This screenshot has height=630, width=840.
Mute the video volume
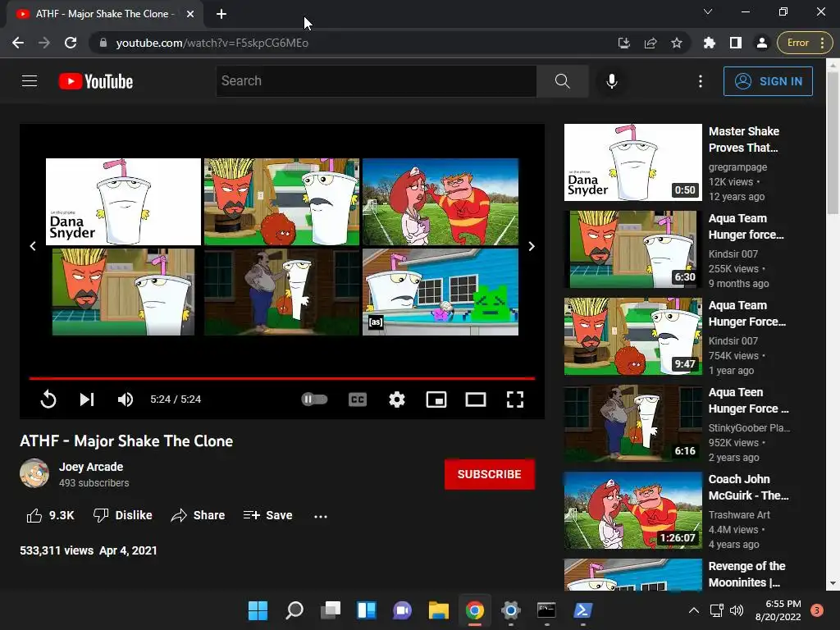126,399
